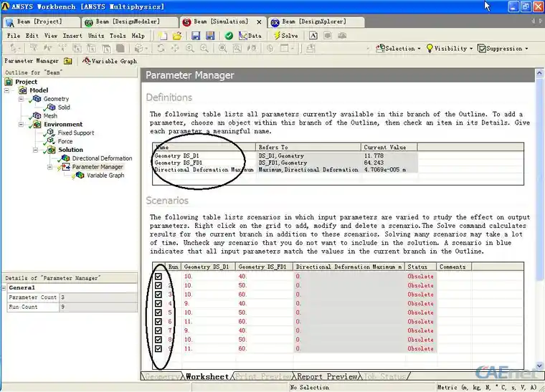Click the Run Count value field
The height and width of the screenshot is (392, 545).
(98, 307)
